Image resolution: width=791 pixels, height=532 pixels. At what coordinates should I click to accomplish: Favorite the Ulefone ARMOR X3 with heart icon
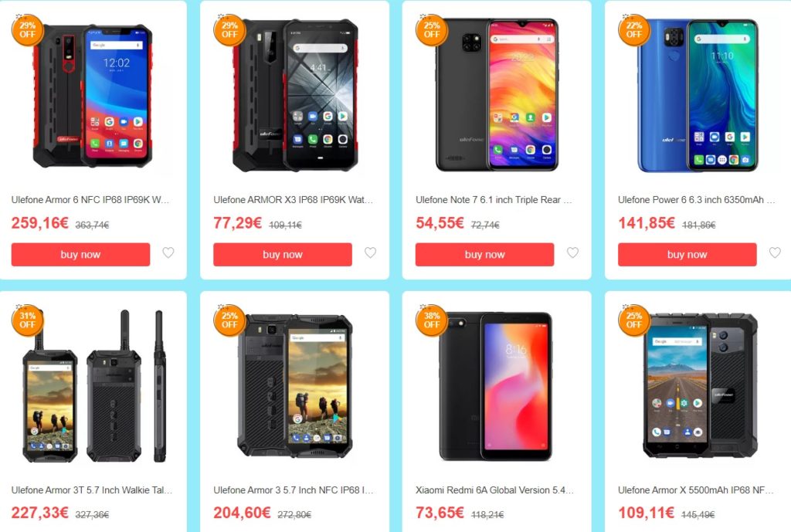[370, 252]
